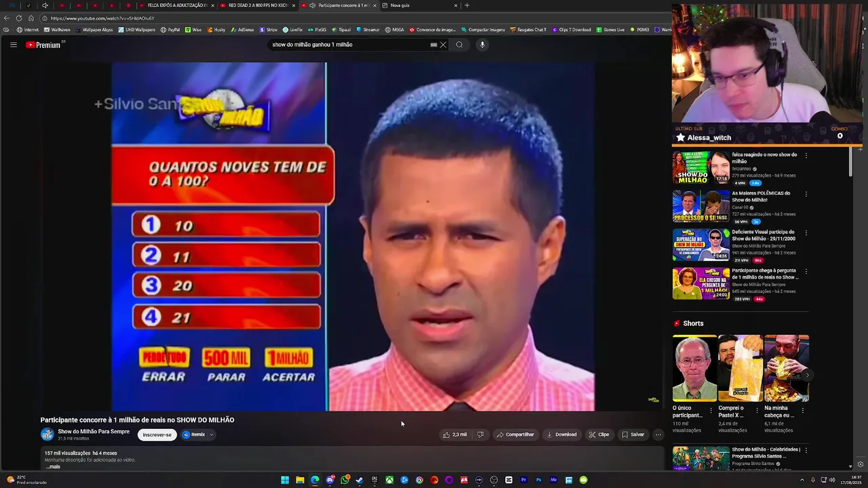Open the on-screen keyboard icon in search

433,45
